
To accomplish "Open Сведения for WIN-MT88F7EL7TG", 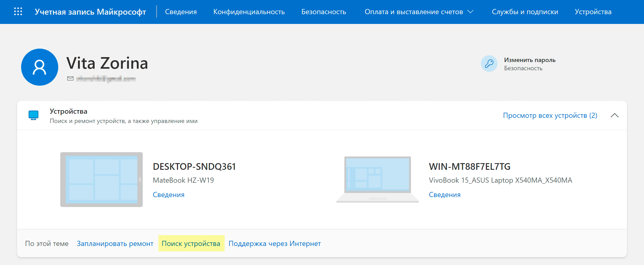I will click(445, 195).
